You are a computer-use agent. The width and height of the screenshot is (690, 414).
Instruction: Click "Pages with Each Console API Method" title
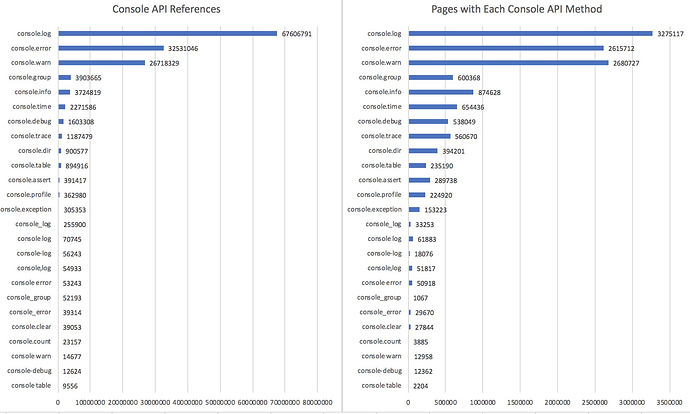(518, 10)
